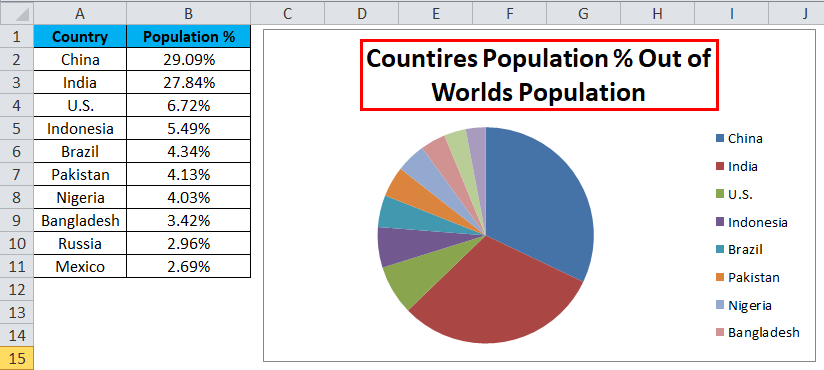Select row 5 header
This screenshot has width=824, height=370.
coord(17,129)
